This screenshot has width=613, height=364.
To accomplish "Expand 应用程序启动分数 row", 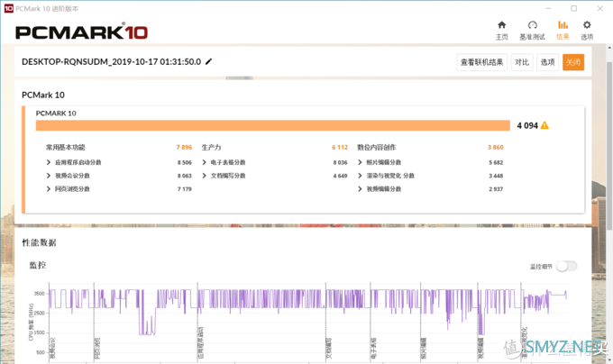I will pos(49,162).
